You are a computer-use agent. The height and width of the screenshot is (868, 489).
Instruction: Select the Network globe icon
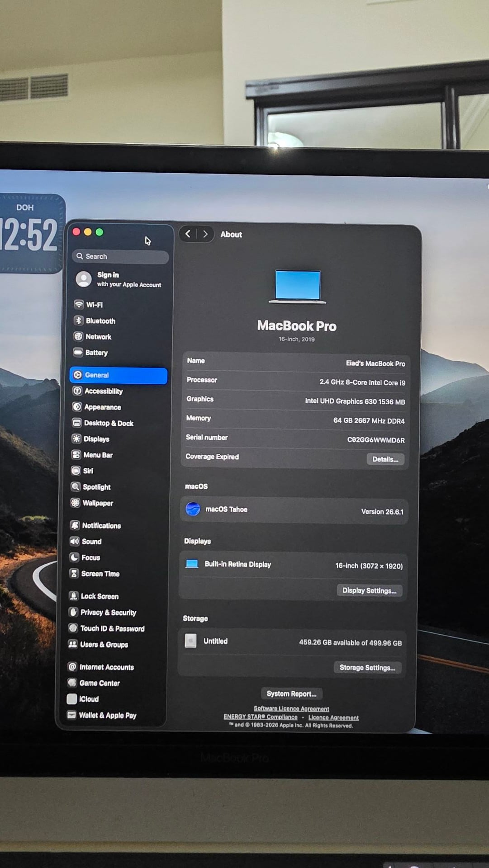78,336
